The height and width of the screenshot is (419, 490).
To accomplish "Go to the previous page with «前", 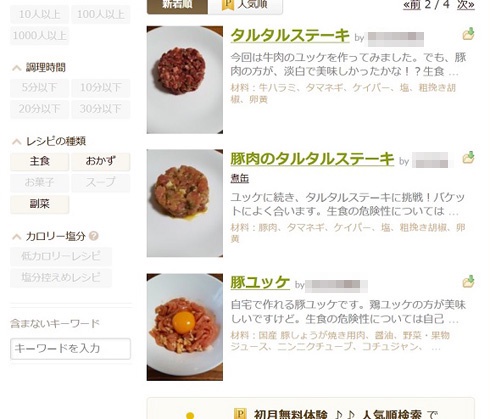I will click(x=412, y=5).
